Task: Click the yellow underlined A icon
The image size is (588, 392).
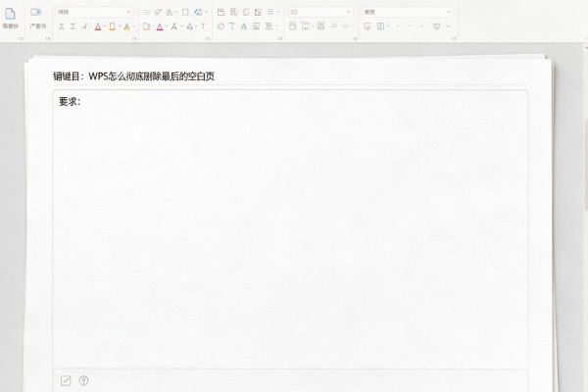Action: coord(126,26)
